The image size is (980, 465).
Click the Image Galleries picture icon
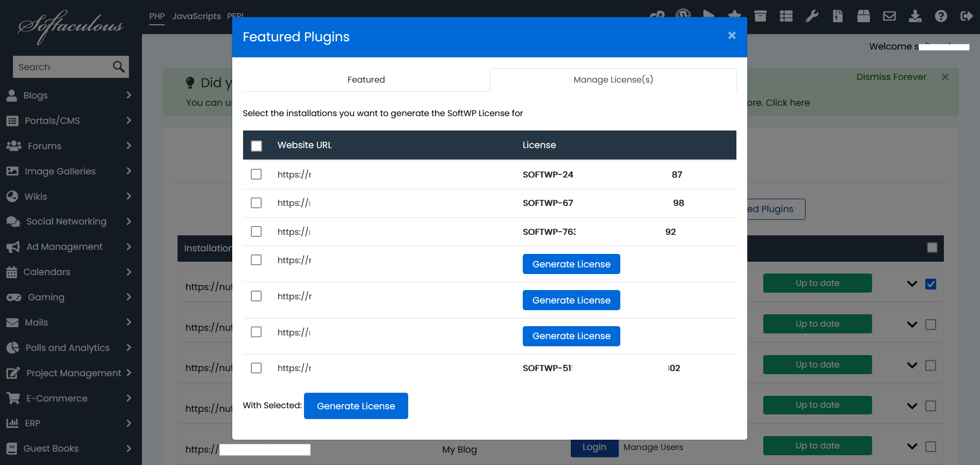click(12, 171)
